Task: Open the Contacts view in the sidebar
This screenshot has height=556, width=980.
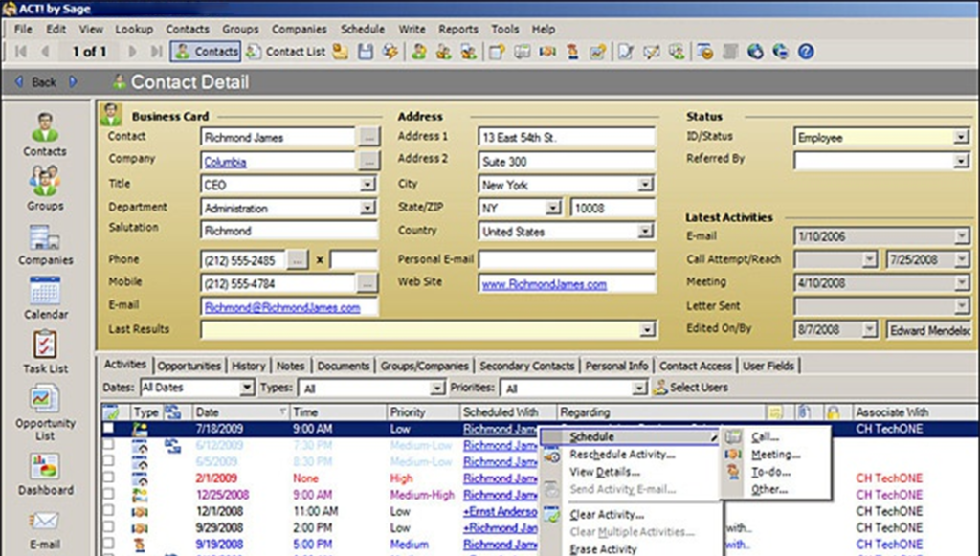Action: [x=45, y=134]
